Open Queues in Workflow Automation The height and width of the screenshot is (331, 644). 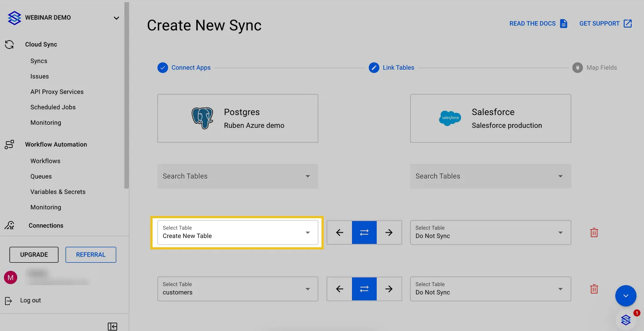point(41,177)
